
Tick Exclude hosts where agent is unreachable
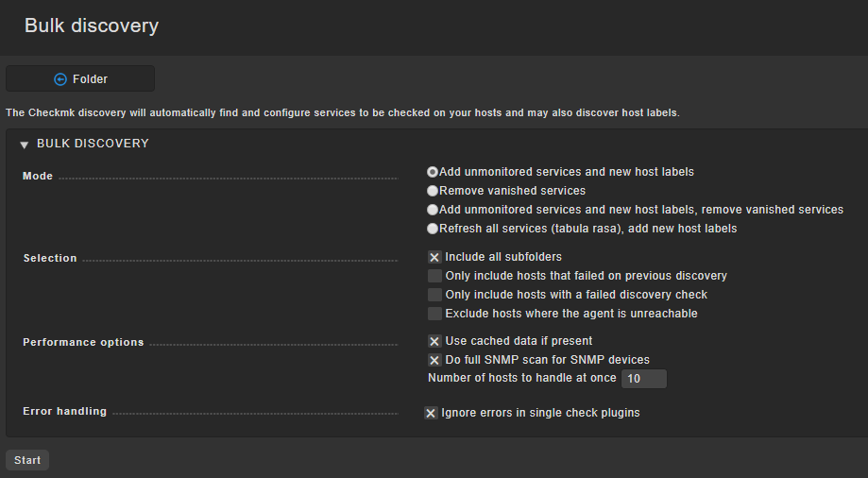click(x=434, y=314)
